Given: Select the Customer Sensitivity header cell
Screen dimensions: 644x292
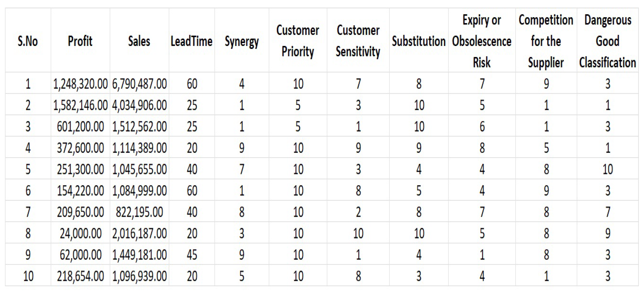Looking at the screenshot, I should (x=358, y=41).
